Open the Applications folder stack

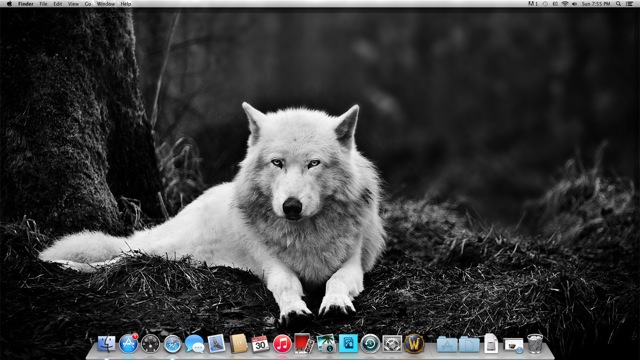(447, 344)
